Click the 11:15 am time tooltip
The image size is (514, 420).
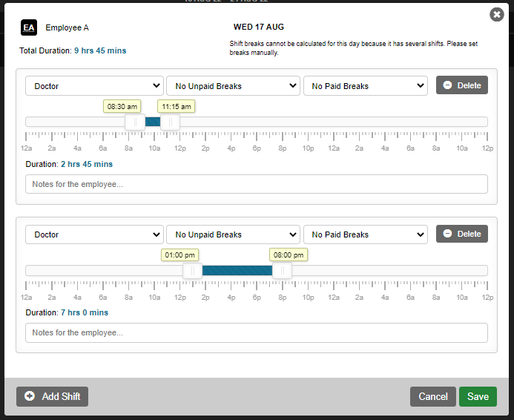[x=177, y=107]
